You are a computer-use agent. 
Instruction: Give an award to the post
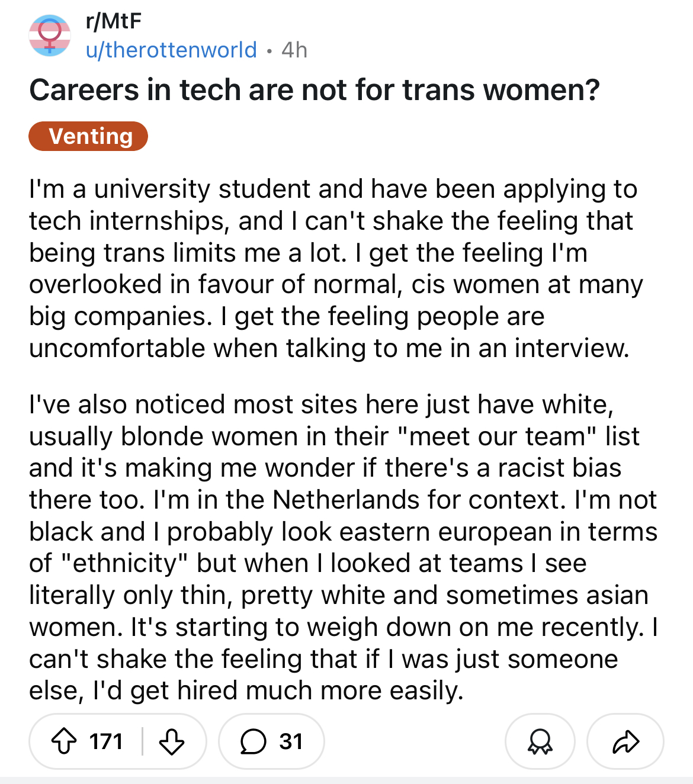[x=540, y=741]
